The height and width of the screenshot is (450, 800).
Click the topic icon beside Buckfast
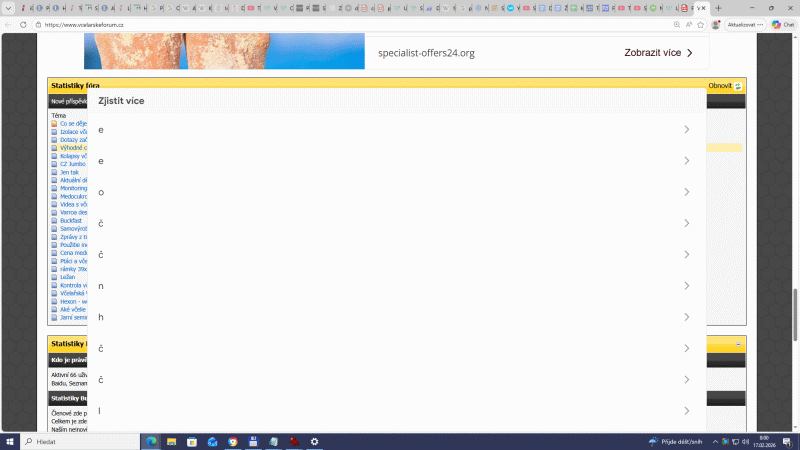click(x=54, y=220)
